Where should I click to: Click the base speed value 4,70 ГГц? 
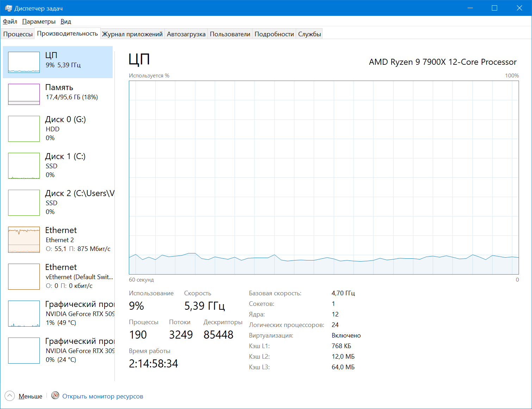(x=343, y=293)
